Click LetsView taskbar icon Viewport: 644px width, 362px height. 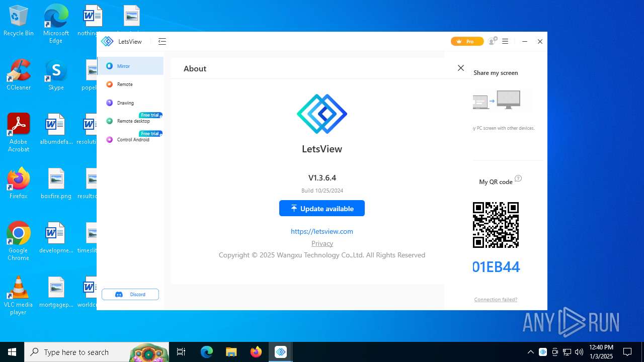280,352
